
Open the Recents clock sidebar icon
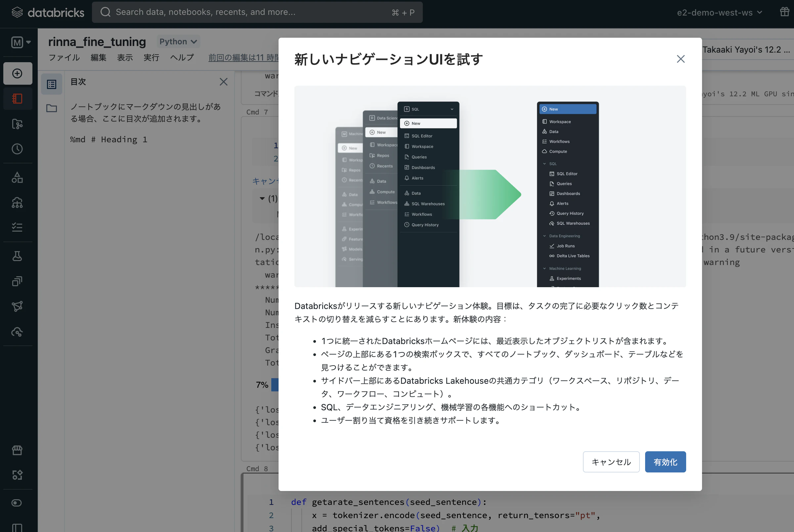[x=17, y=149]
